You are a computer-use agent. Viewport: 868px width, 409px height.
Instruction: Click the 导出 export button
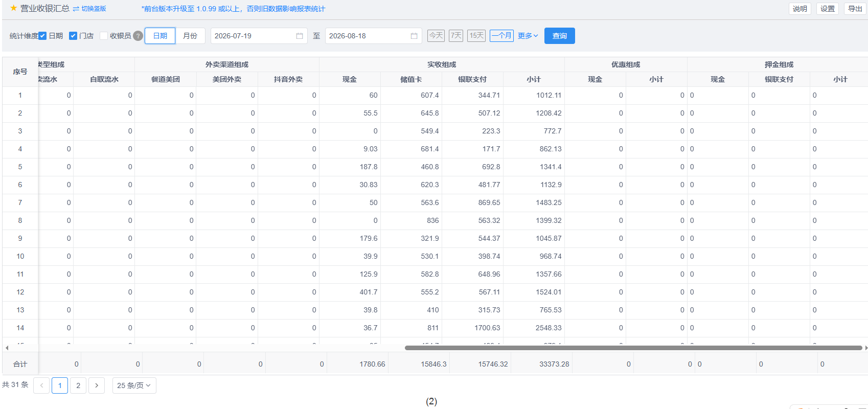coord(855,9)
